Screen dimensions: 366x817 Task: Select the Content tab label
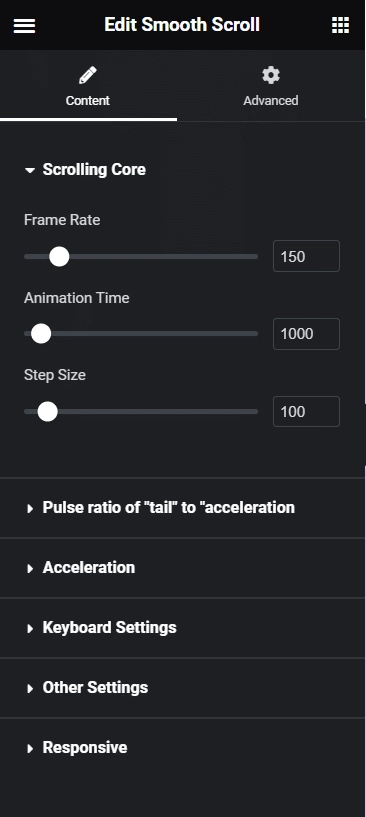coord(88,100)
